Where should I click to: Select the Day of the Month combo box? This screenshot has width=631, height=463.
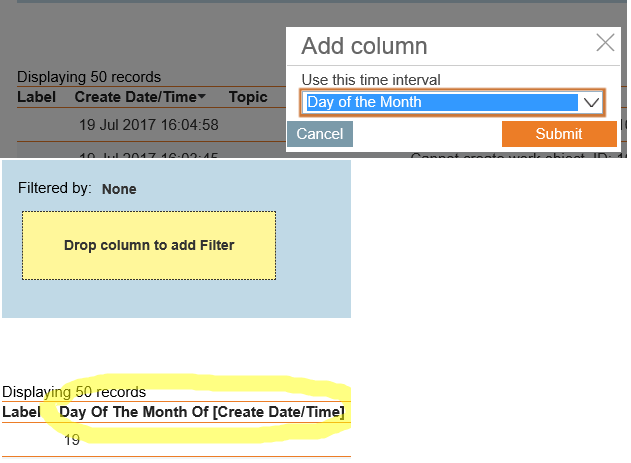pyautogui.click(x=452, y=103)
